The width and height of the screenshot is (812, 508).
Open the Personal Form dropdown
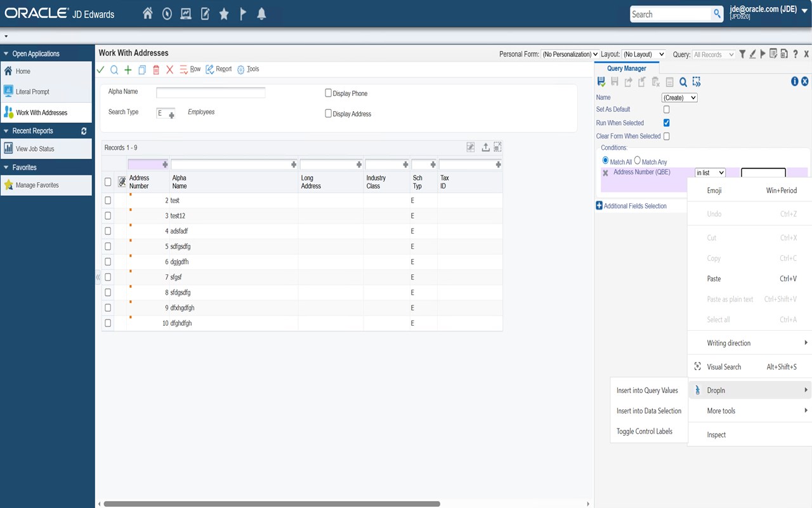pyautogui.click(x=570, y=55)
